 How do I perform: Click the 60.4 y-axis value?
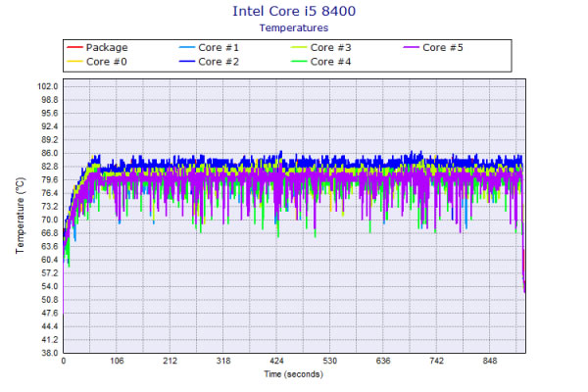[x=50, y=260]
